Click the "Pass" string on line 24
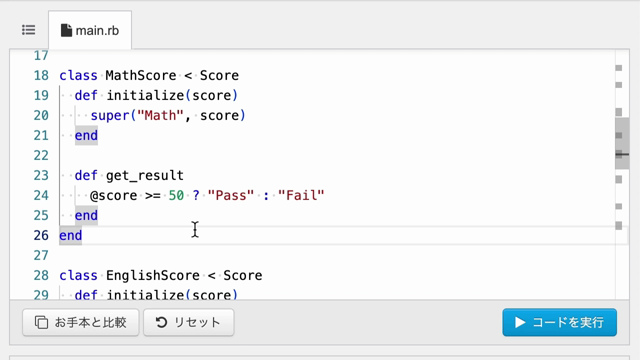This screenshot has width=640, height=360. pos(231,196)
